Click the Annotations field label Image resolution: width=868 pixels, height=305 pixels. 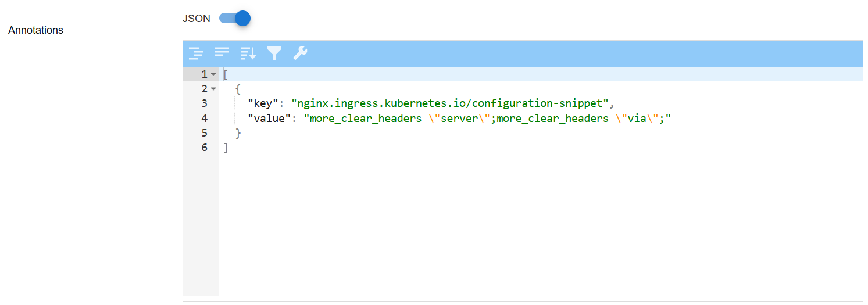coord(36,30)
